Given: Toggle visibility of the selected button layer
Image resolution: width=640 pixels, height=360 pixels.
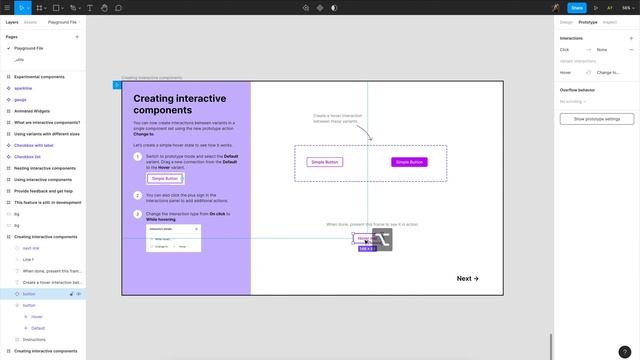Looking at the screenshot, I should (x=79, y=294).
